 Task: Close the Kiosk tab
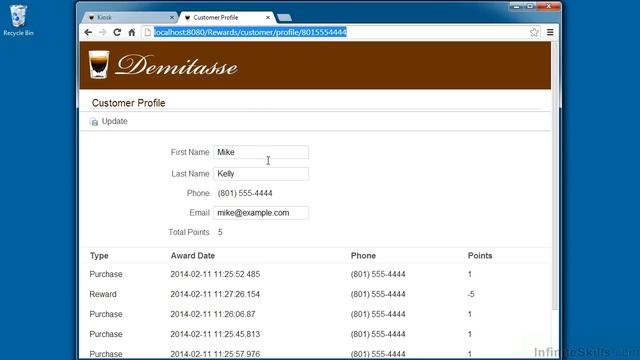pos(171,18)
